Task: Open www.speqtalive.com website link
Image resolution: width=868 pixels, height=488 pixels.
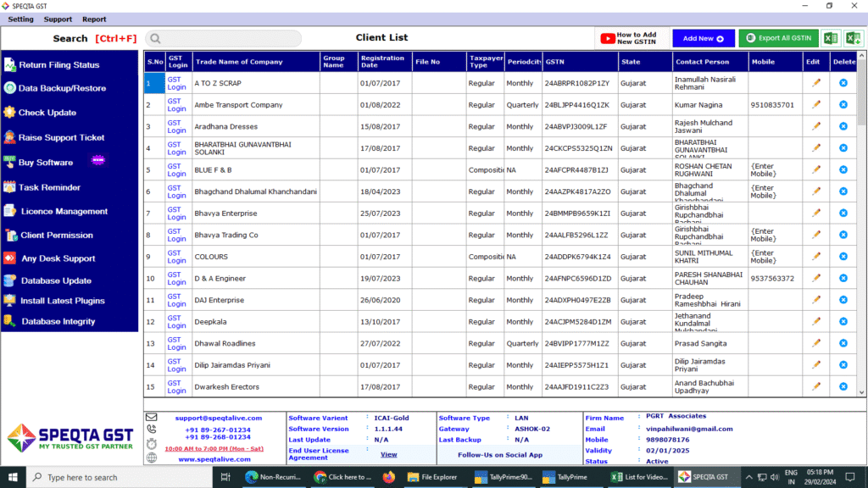Action: click(214, 459)
